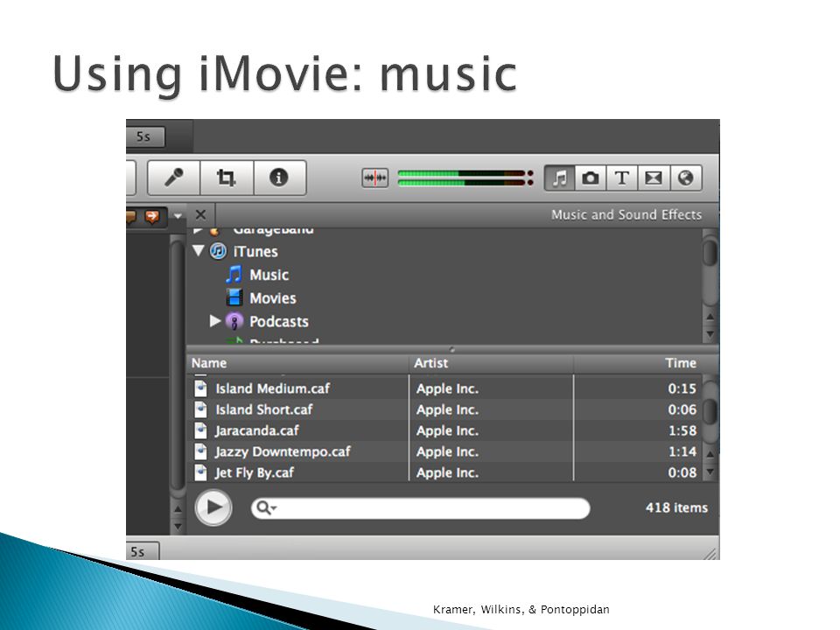Click the sound search field

tap(421, 507)
